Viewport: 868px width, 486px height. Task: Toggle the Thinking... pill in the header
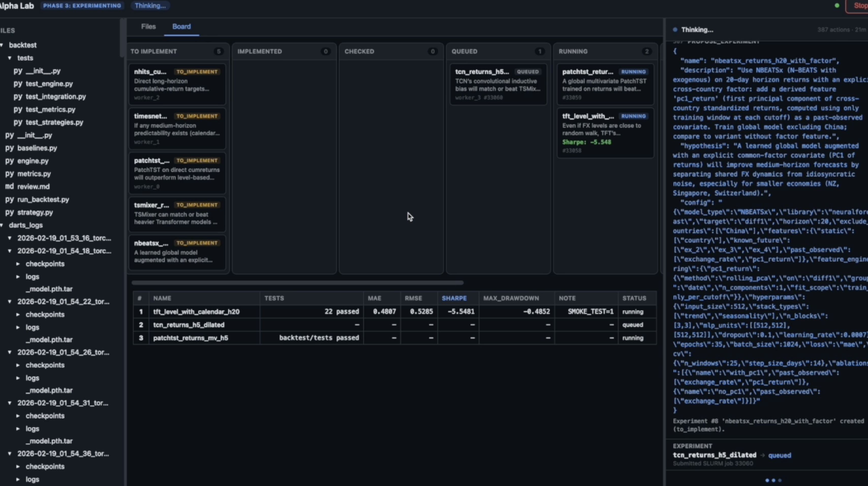(x=150, y=6)
